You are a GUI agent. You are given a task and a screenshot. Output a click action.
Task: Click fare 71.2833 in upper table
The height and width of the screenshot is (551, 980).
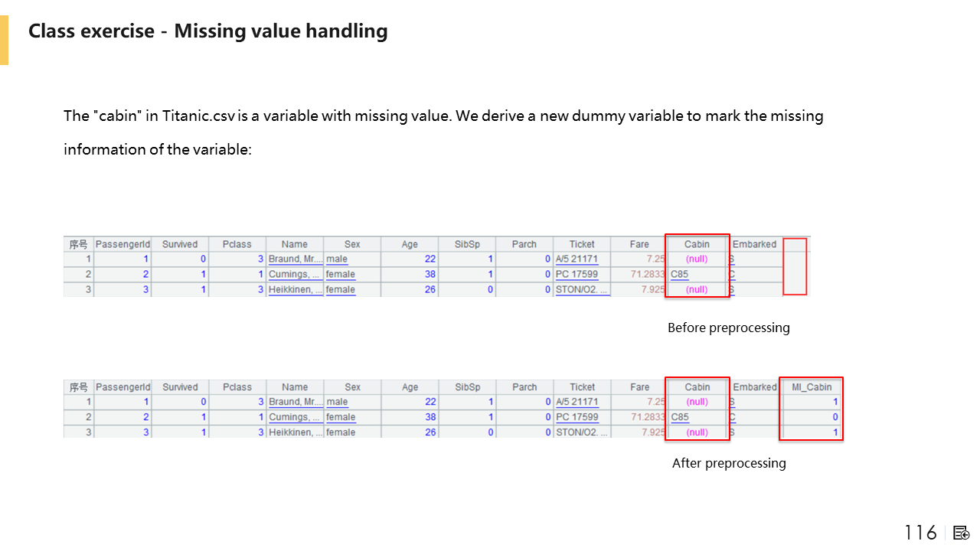click(x=647, y=274)
